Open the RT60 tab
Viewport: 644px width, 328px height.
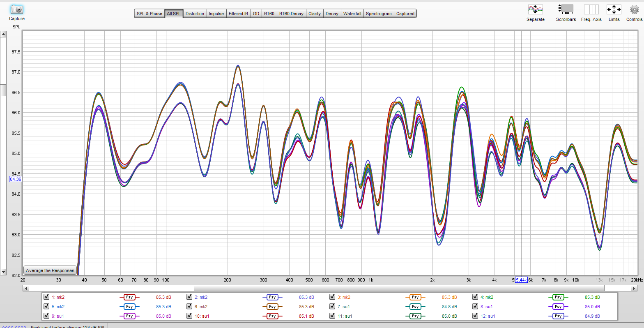point(269,14)
